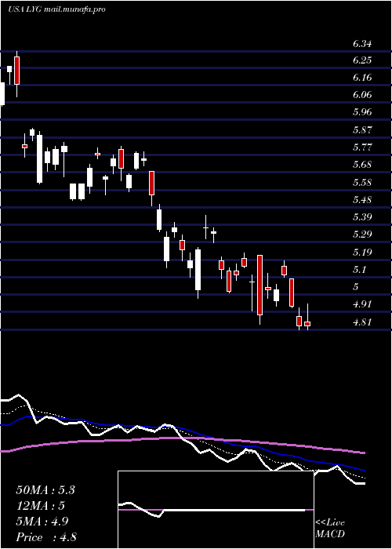This screenshot has width=392, height=549.
Task: Click the 5.48 price axis label
Action: pyautogui.click(x=362, y=200)
